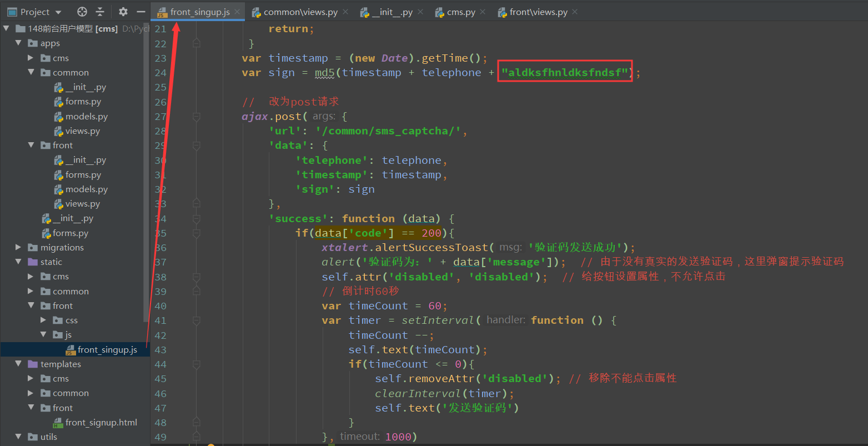The width and height of the screenshot is (868, 446).
Task: Click folder icon of migrations
Action: 33,248
